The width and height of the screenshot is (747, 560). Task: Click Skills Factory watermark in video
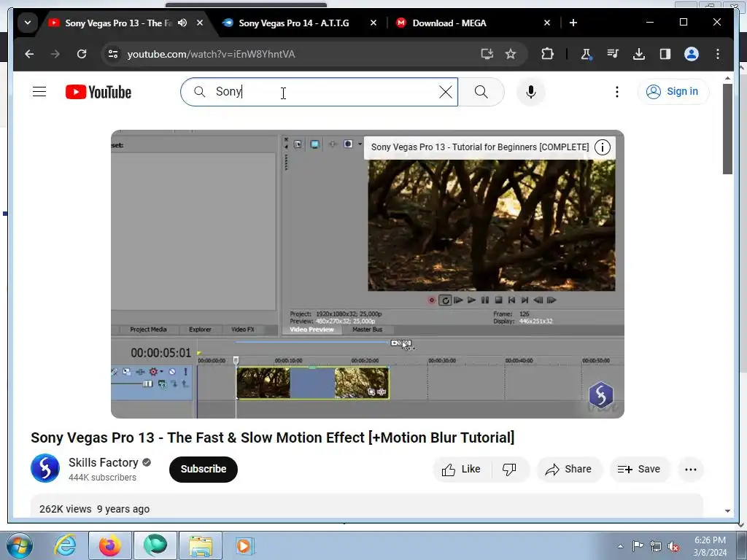[601, 395]
